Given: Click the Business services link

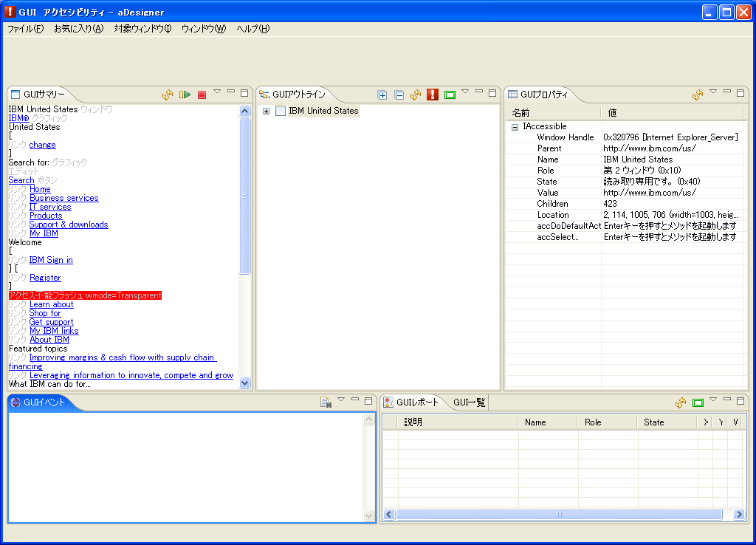Looking at the screenshot, I should click(x=64, y=198).
